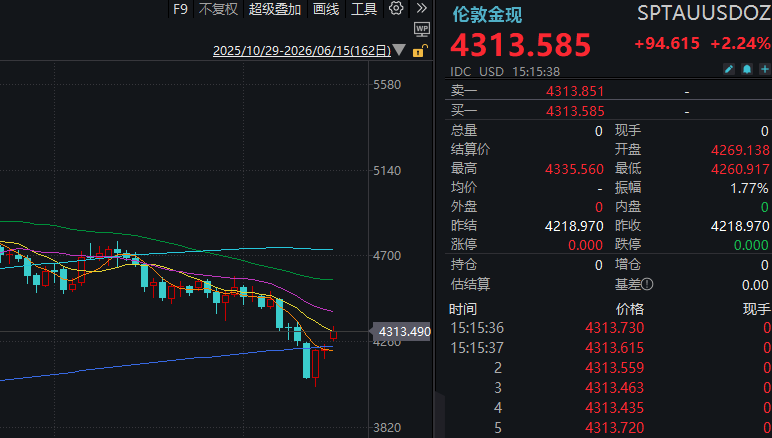The height and width of the screenshot is (438, 772).
Task: Click the 4700 price axis label
Action: tap(387, 256)
